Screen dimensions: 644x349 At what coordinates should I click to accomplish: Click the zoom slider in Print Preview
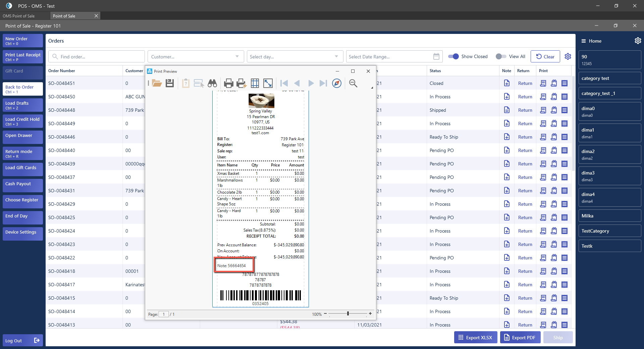348,313
